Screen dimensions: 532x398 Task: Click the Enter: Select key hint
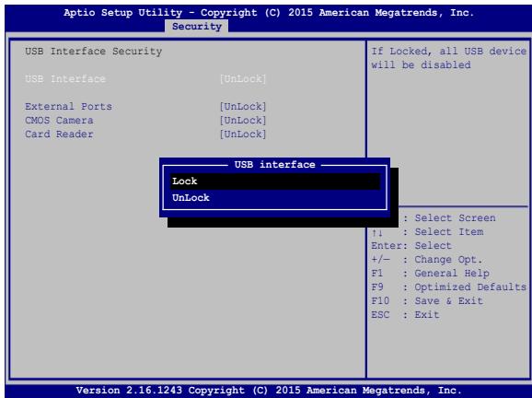coord(411,245)
